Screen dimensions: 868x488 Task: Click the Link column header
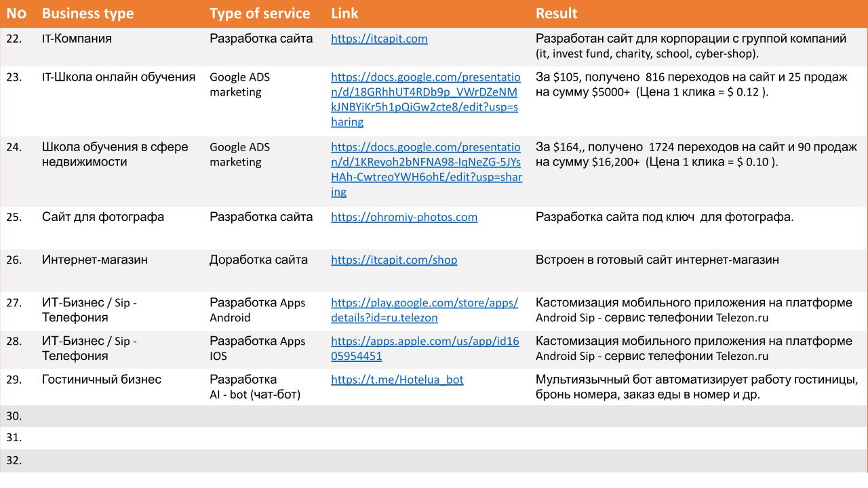344,14
